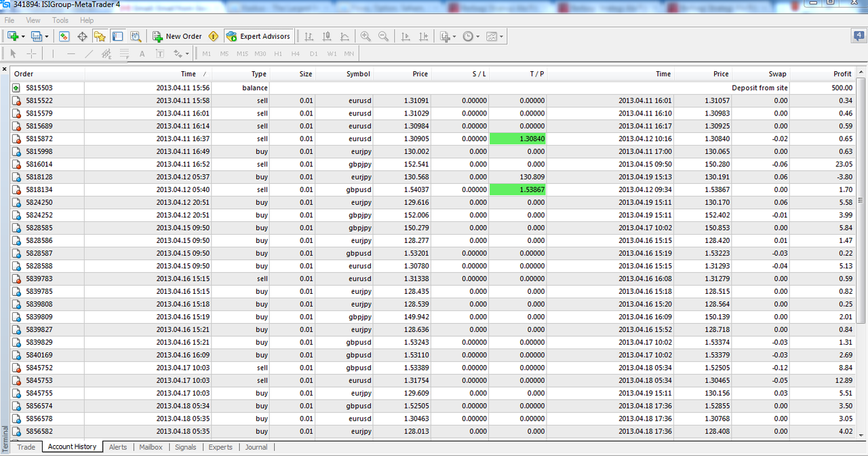868x456 pixels.
Task: Select the cursor arrow tool
Action: [13, 54]
